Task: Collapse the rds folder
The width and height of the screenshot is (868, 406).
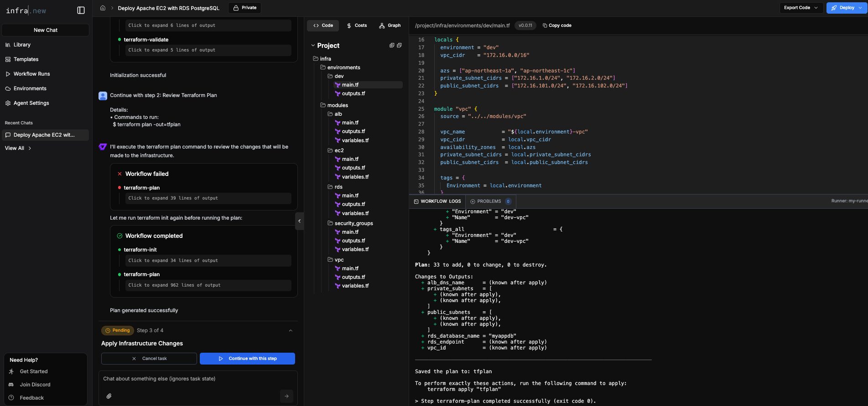Action: coord(335,187)
